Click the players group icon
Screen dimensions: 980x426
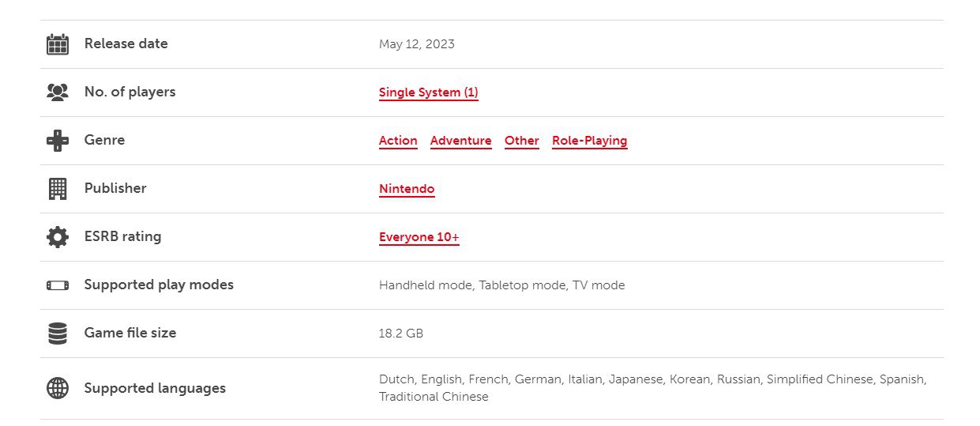tap(58, 92)
